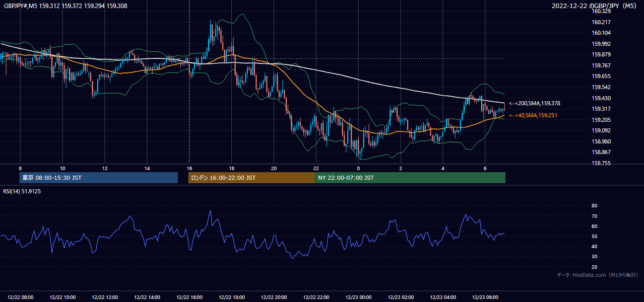Click the 159.205 price axis label
This screenshot has width=644, height=302.
[x=601, y=120]
